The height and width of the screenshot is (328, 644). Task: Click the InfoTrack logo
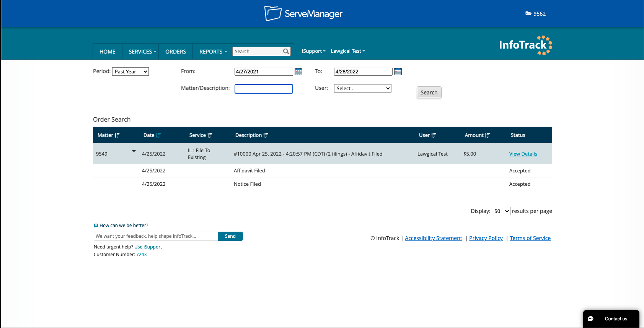coord(525,45)
